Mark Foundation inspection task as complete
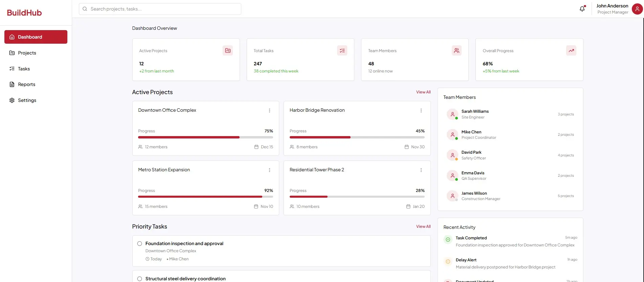This screenshot has width=644, height=282. pos(139,244)
